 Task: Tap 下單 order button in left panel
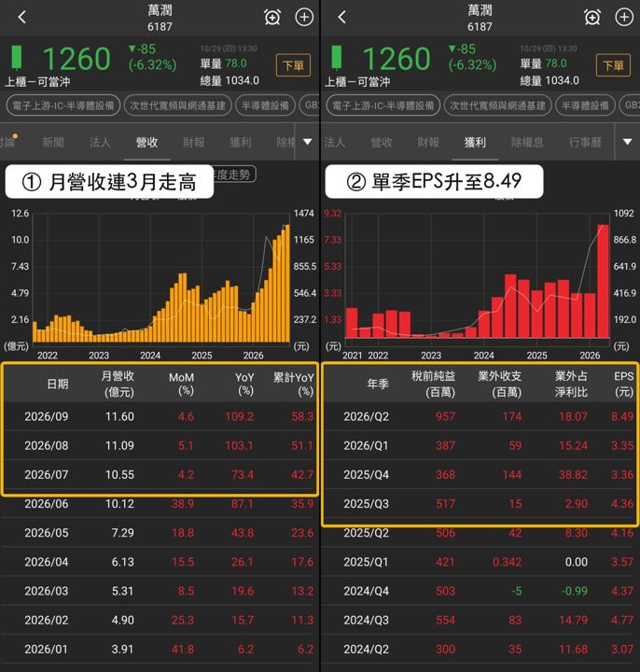pyautogui.click(x=294, y=65)
